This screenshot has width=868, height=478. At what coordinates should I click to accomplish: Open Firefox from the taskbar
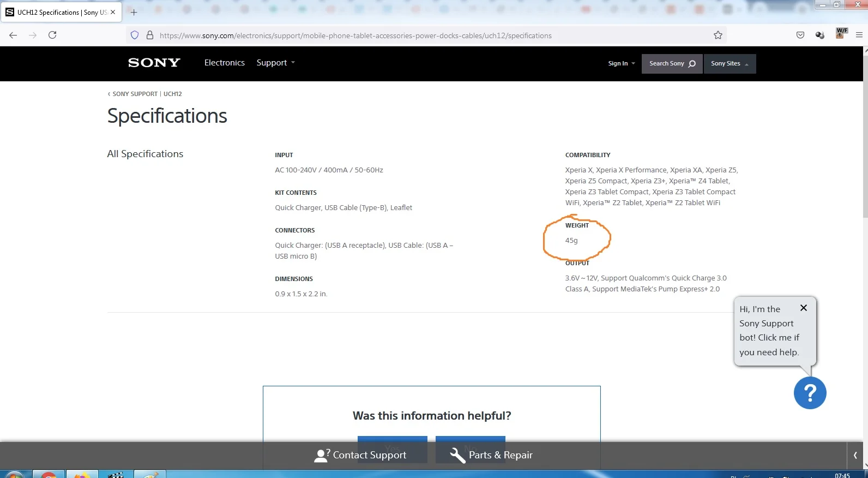point(82,474)
